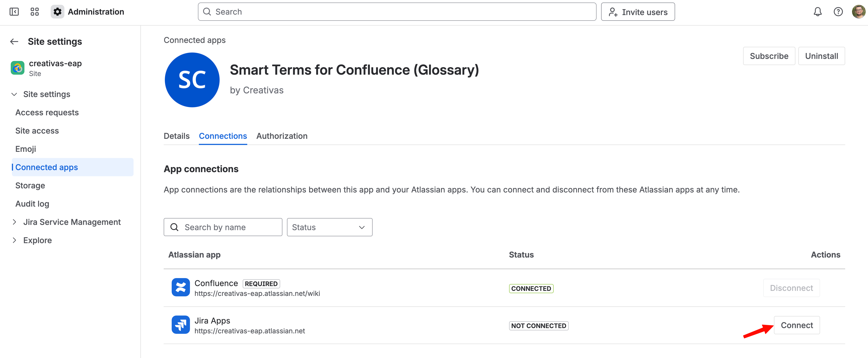Go back using the arrow beside Site settings
The width and height of the screenshot is (868, 358).
point(14,42)
